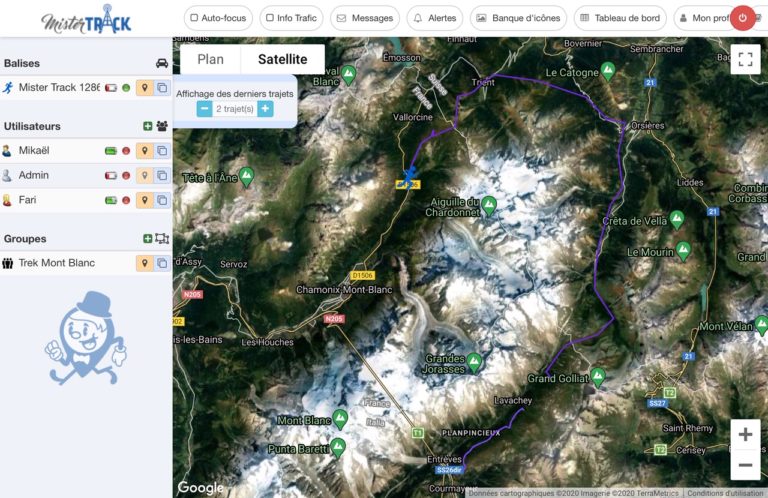Open the Conditions d'utilisation link
768x498 pixels.
pos(725,493)
